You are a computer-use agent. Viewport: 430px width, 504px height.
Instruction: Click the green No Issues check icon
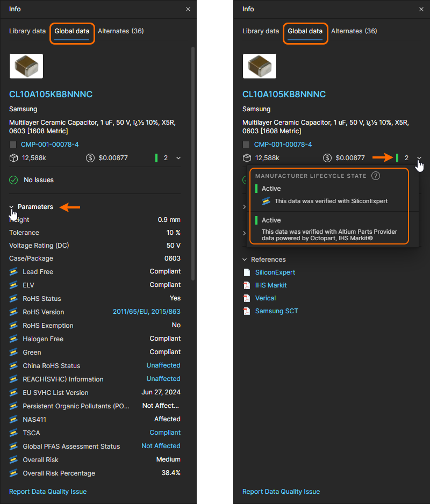pos(13,180)
